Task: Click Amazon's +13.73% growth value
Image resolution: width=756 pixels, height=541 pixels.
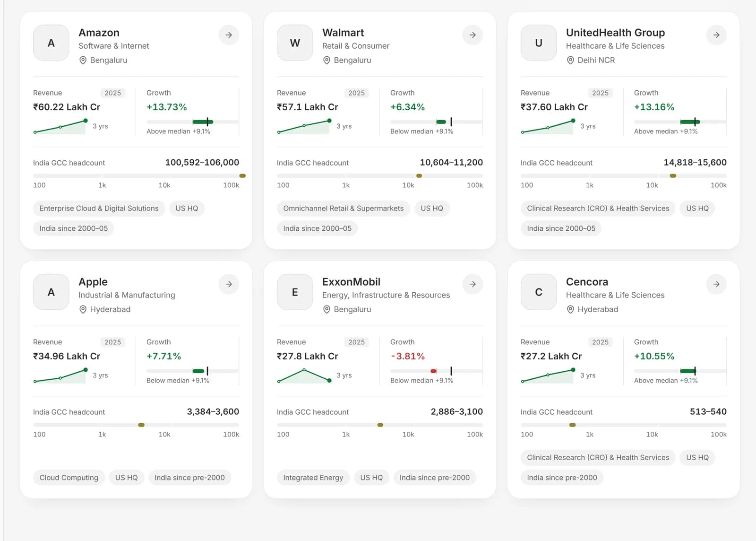Action: [x=167, y=107]
